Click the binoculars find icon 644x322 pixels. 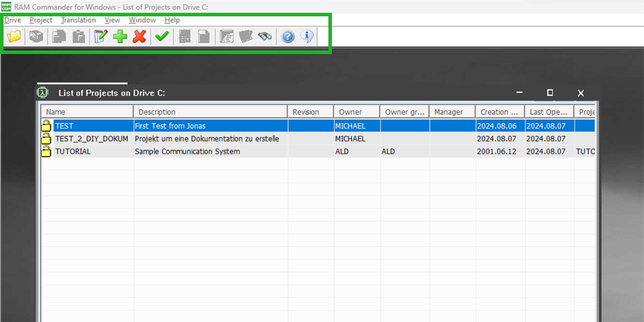(265, 37)
